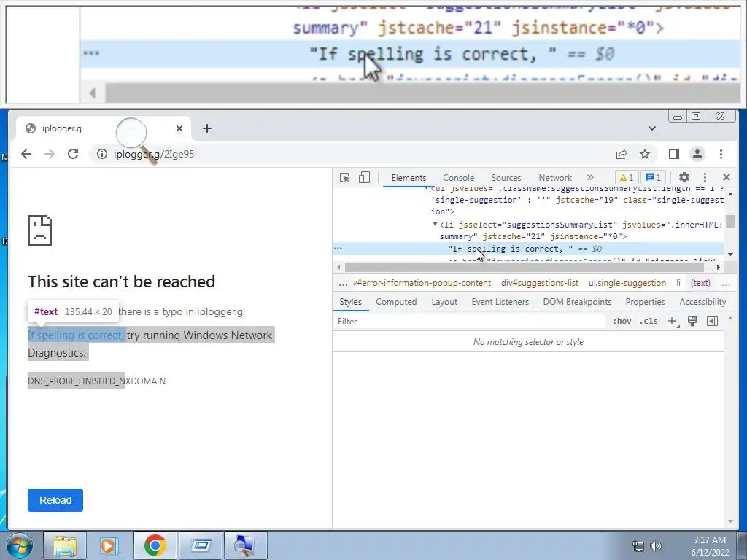Viewport: 747px width, 560px height.
Task: Reload page with toolbar refresh icon
Action: point(73,154)
